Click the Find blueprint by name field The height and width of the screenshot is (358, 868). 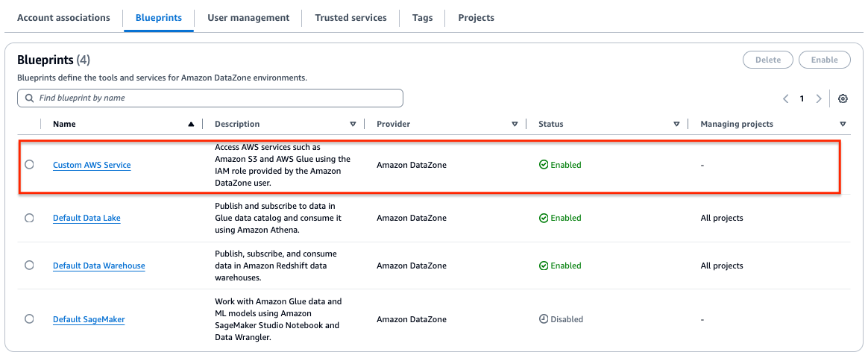pyautogui.click(x=216, y=98)
